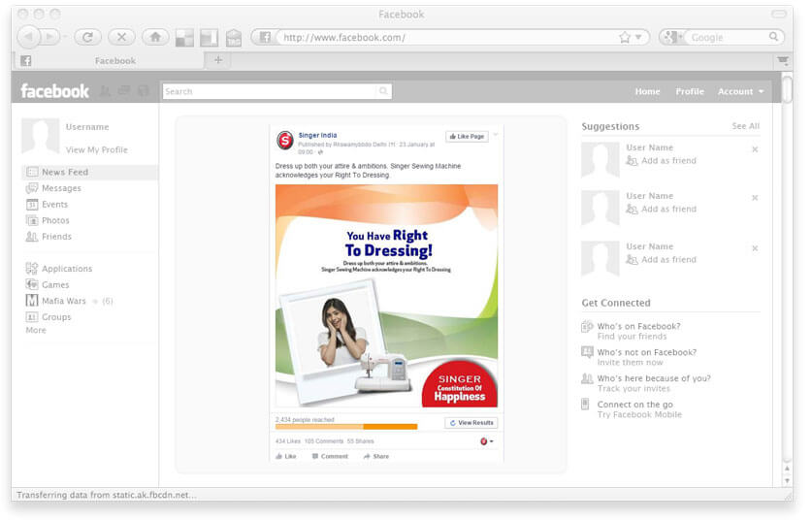This screenshot has width=812, height=520.
Task: Click the browser search magnifier icon
Action: 773,37
